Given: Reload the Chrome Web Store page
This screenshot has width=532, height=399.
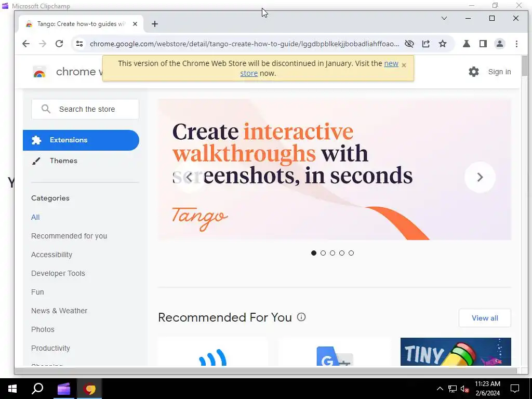Looking at the screenshot, I should coord(59,44).
